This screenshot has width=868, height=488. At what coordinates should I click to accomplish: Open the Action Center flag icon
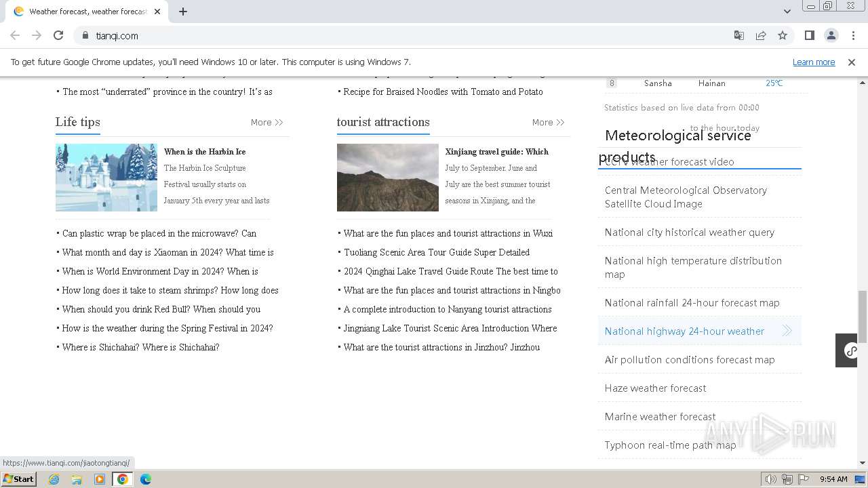(x=804, y=479)
